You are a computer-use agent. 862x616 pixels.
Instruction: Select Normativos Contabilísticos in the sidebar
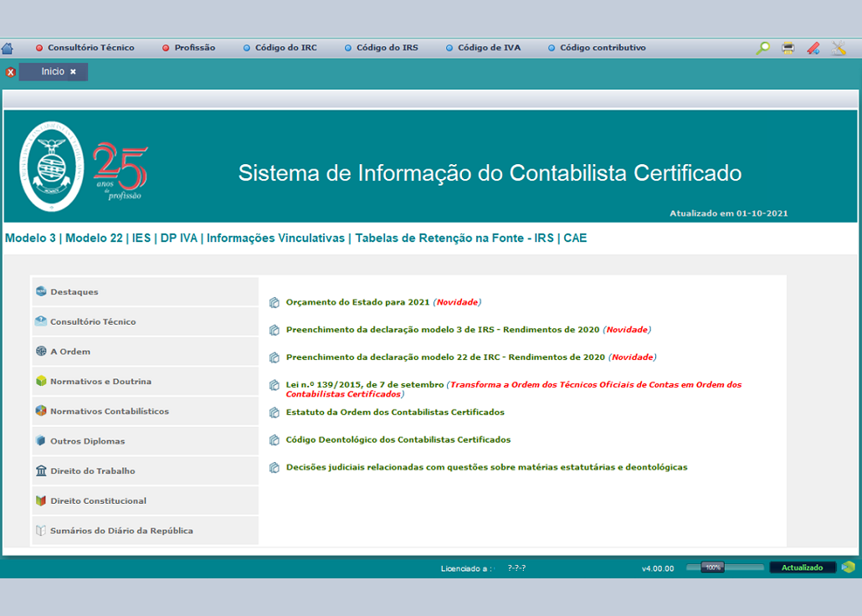145,411
